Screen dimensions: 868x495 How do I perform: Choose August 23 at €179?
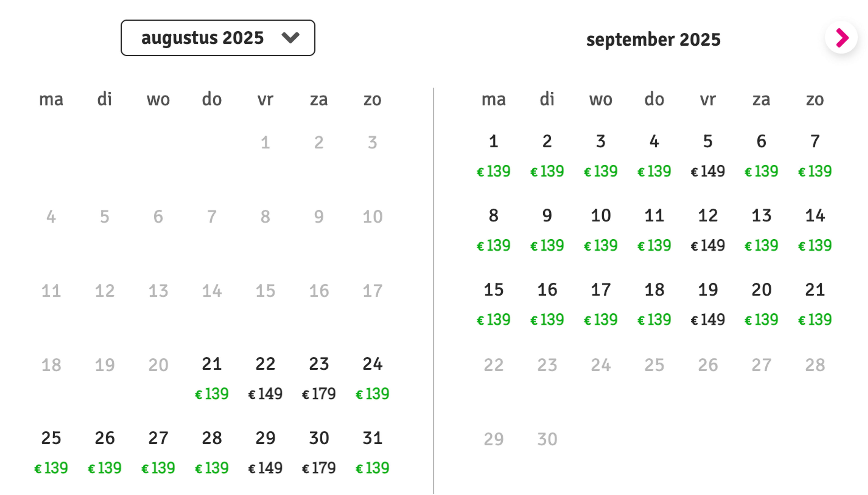(x=319, y=378)
